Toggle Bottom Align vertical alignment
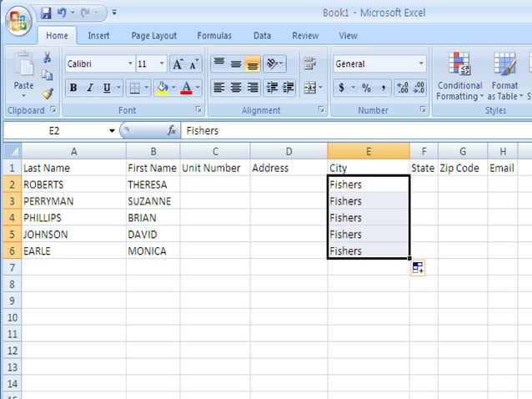Viewport: 532px width, 399px height. point(253,63)
